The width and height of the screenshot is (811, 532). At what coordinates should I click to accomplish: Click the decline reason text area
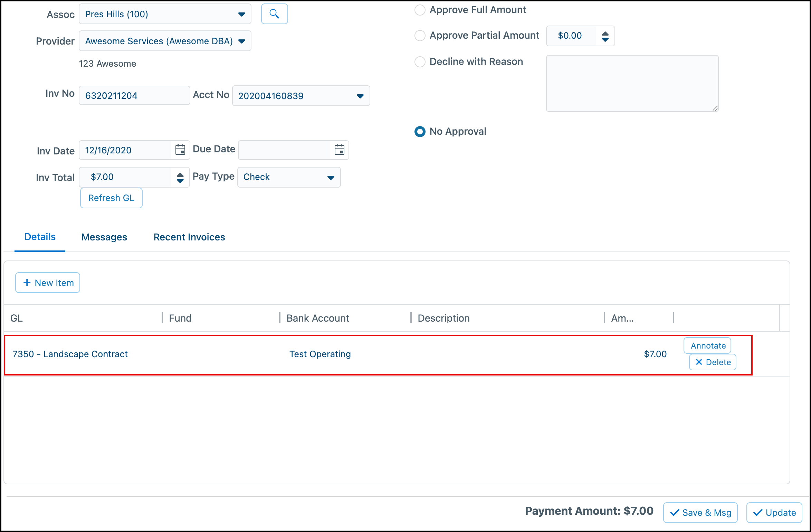click(x=632, y=83)
